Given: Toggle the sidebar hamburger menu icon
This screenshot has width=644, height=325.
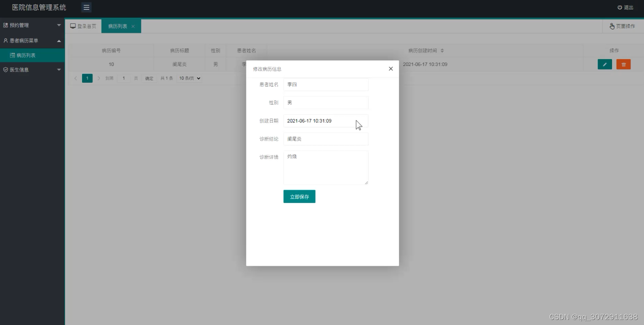Looking at the screenshot, I should pyautogui.click(x=86, y=7).
